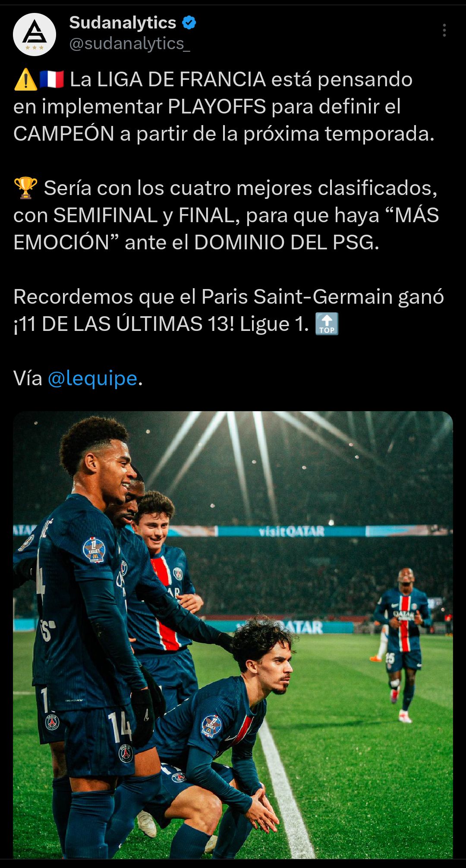Viewport: 466px width, 868px height.
Task: Click the Sudanalytics display name
Action: tap(123, 22)
